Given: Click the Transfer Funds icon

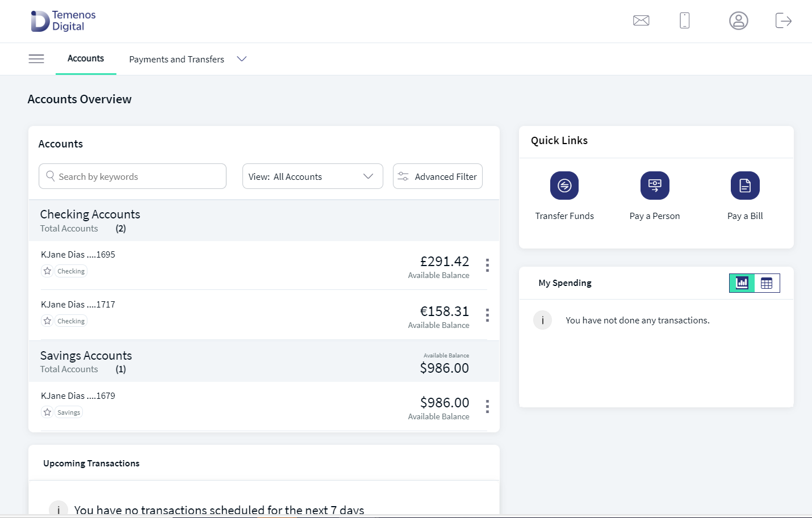Looking at the screenshot, I should 564,186.
